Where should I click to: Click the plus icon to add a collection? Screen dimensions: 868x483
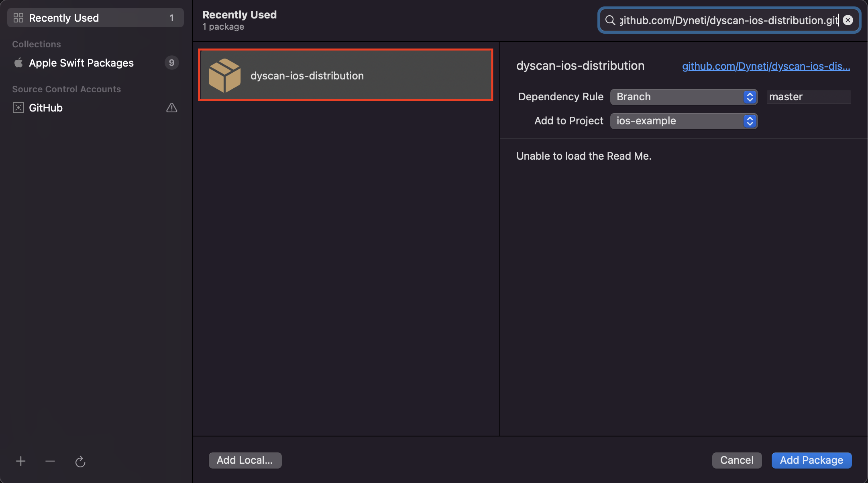tap(21, 461)
